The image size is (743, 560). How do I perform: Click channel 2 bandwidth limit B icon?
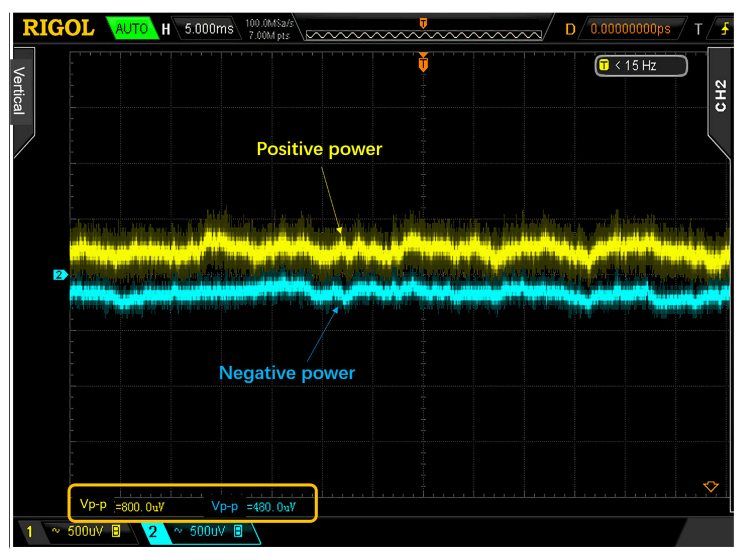click(x=238, y=531)
